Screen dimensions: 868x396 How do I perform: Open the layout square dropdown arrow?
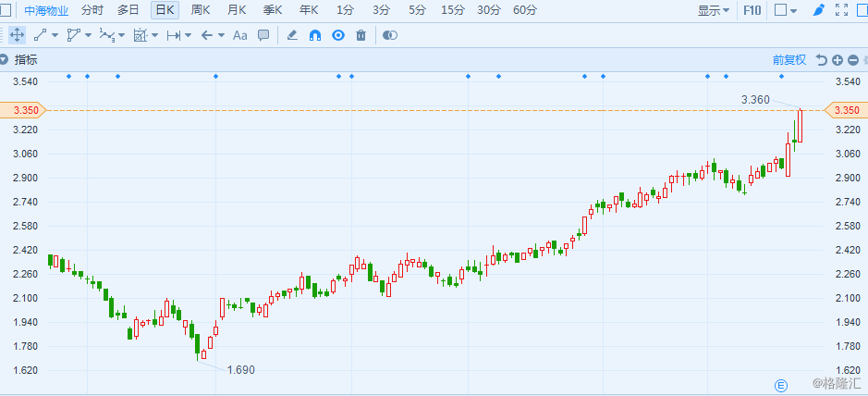coord(794,10)
